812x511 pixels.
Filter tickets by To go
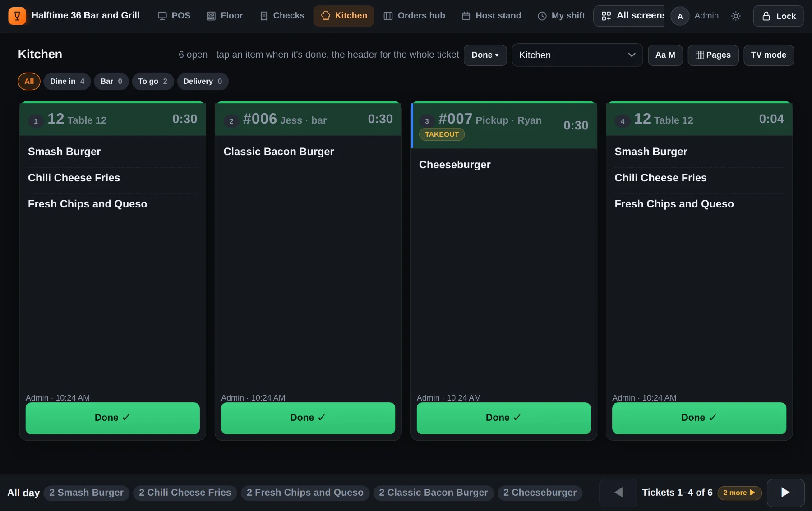click(x=153, y=81)
